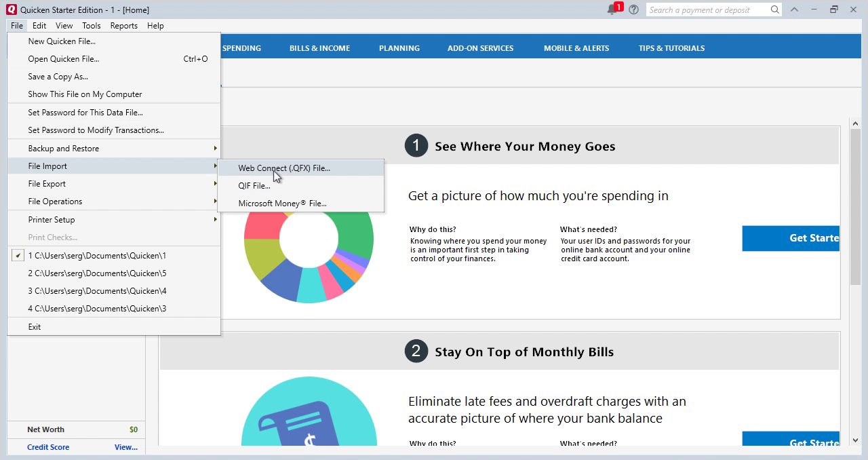Click Get Started for Monthly Bills
The image size is (868, 460).
tap(791, 440)
